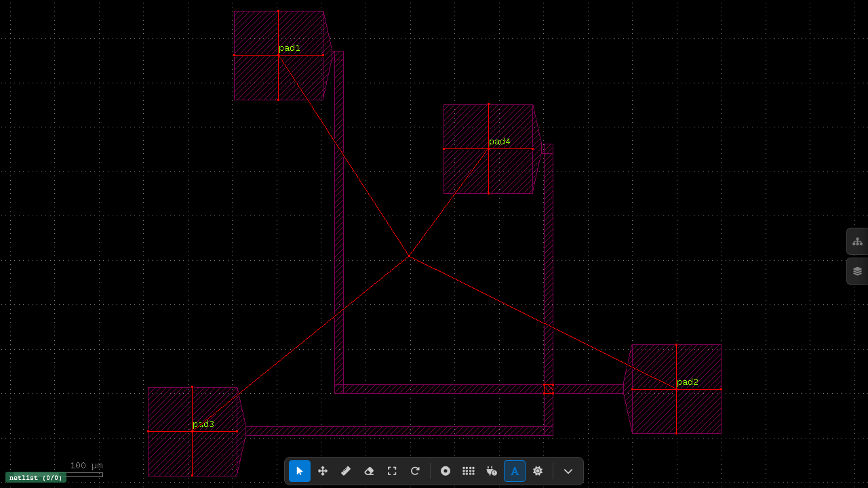Activate the move/pan tool

pos(323,471)
